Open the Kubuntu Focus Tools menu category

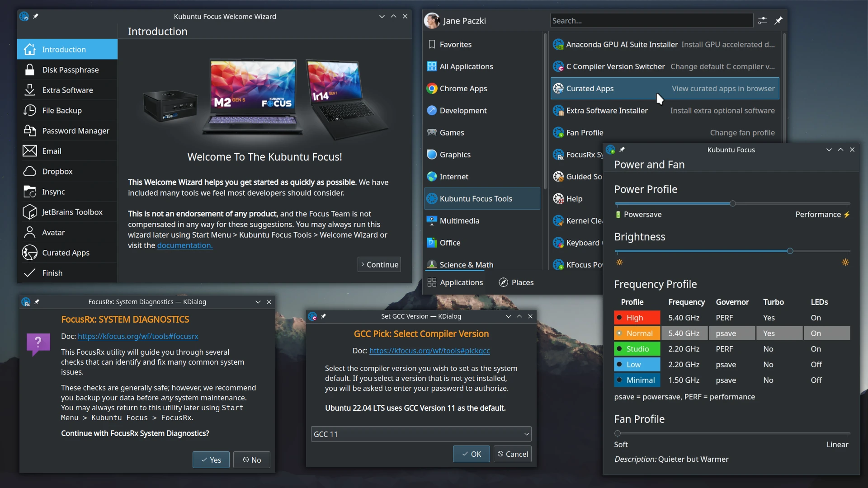476,198
